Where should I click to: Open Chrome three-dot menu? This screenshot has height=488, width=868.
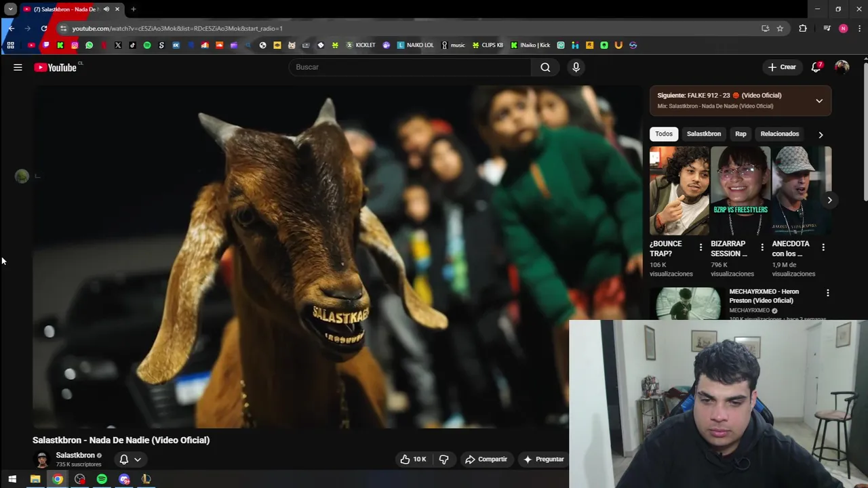(x=859, y=28)
